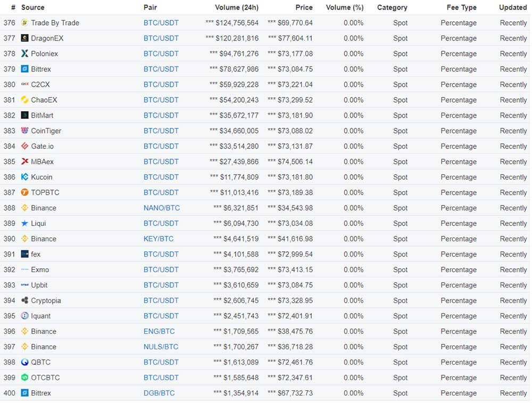Screen dimensions: 532x403
Task: Open BTC/USDT pair link for DragonEX
Action: click(161, 38)
